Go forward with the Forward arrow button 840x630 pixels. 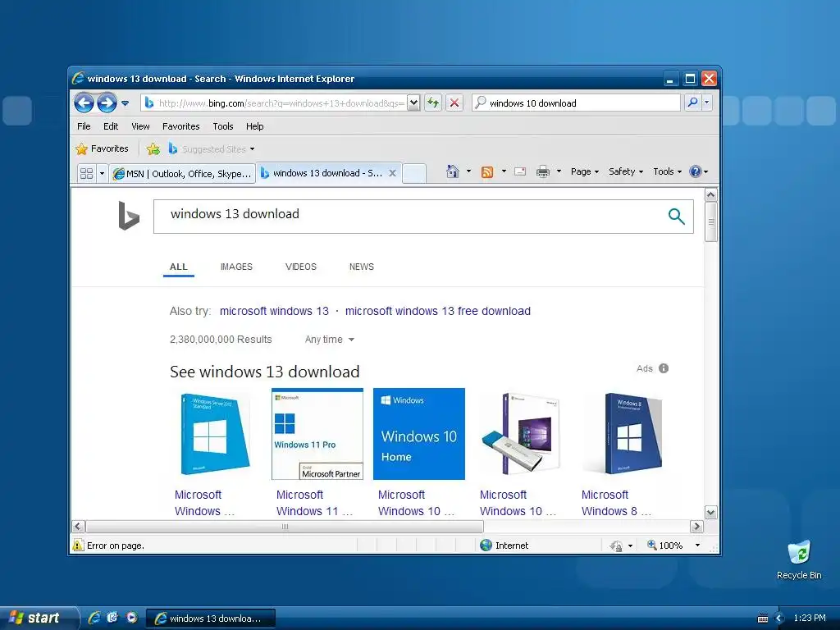tap(107, 103)
